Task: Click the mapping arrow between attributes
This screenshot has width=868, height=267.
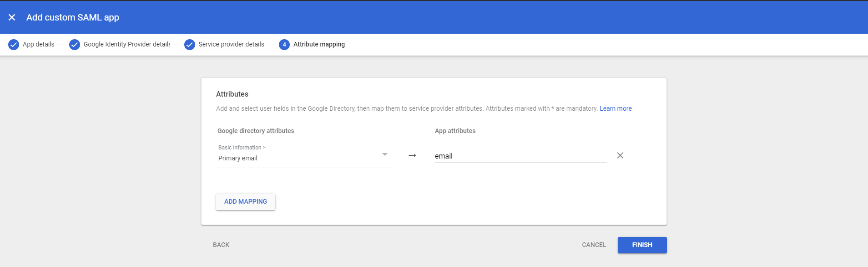Action: coord(412,155)
